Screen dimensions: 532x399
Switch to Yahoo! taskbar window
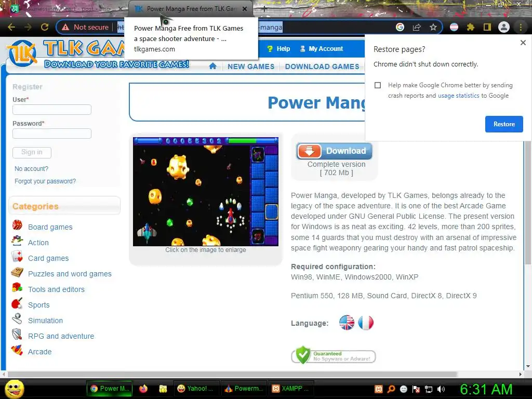click(x=196, y=389)
